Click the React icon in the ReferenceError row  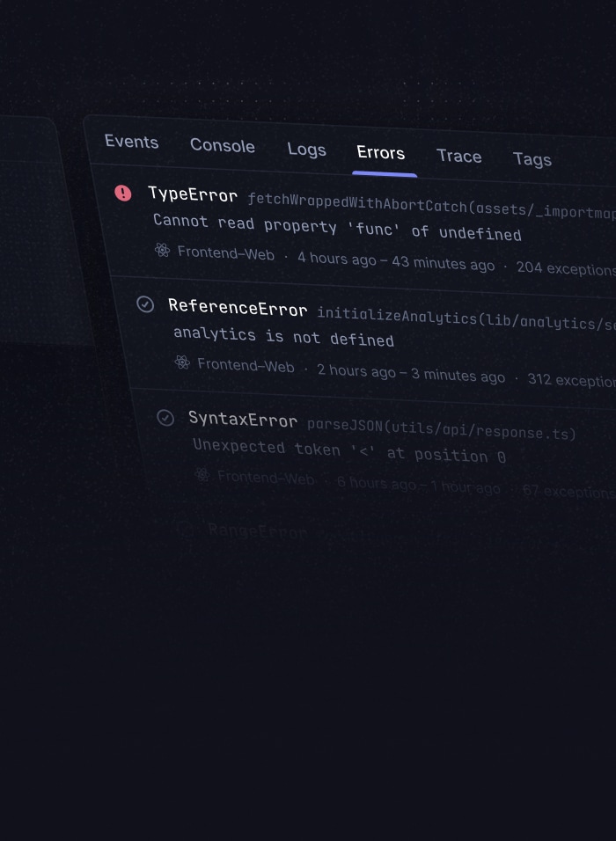pyautogui.click(x=182, y=362)
